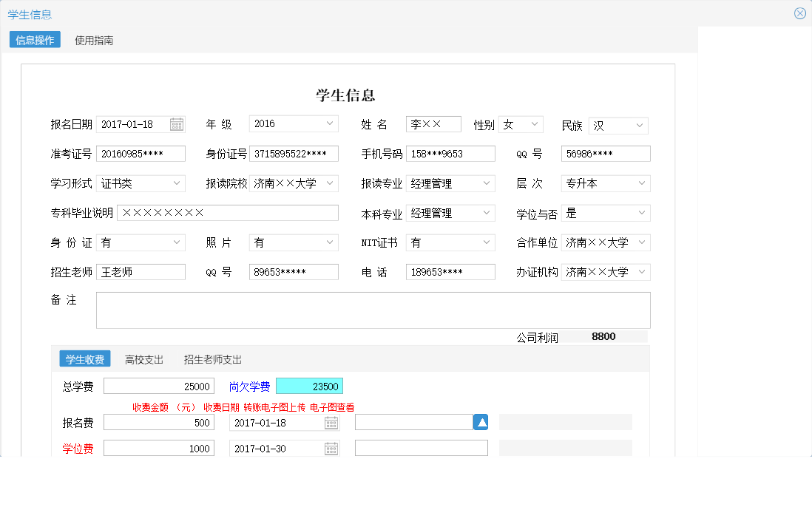Open the calendar icon beside 报名费 date
812x524 pixels.
331,422
